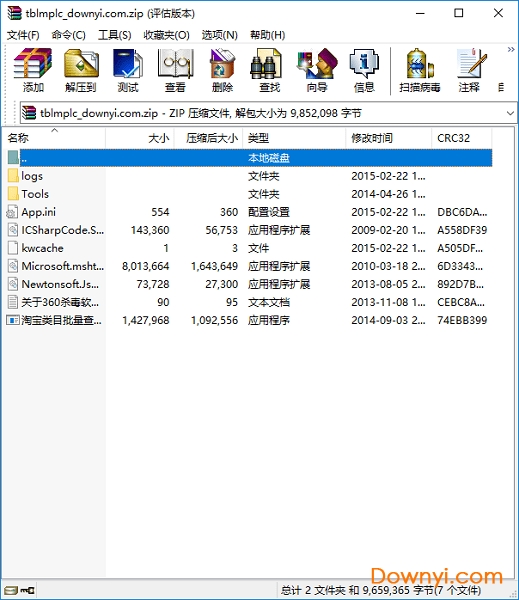Sort by the 类型 column header
The width and height of the screenshot is (519, 600).
[x=294, y=138]
